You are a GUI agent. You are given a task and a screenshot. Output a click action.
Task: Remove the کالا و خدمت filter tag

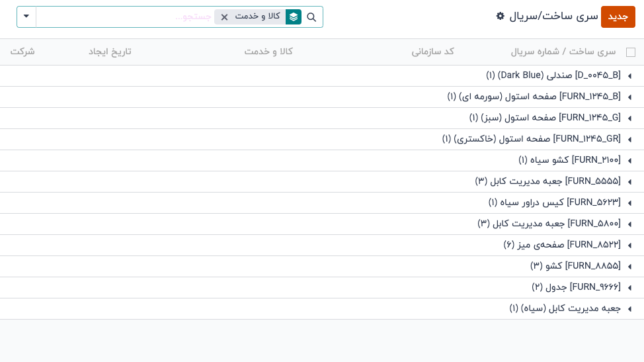tap(224, 17)
